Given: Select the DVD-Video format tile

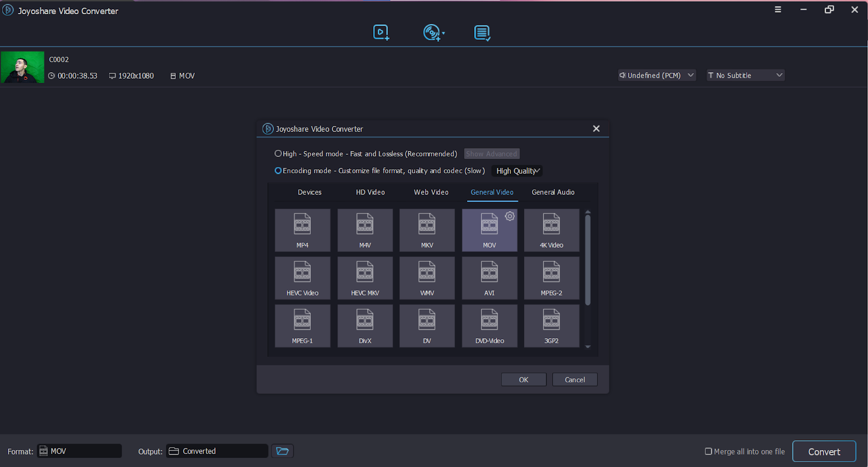Looking at the screenshot, I should (489, 326).
